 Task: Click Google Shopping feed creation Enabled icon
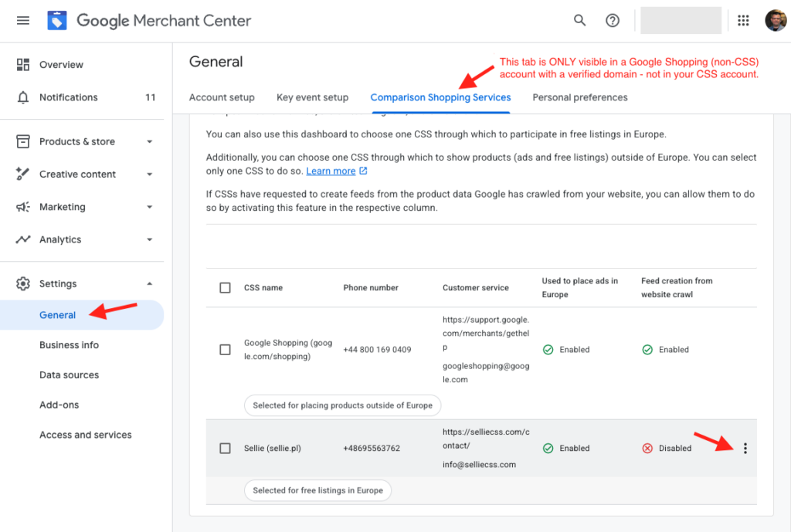coord(647,350)
